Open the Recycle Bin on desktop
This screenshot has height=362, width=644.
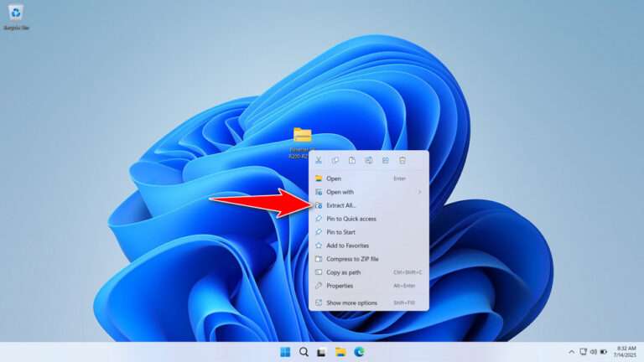click(16, 14)
